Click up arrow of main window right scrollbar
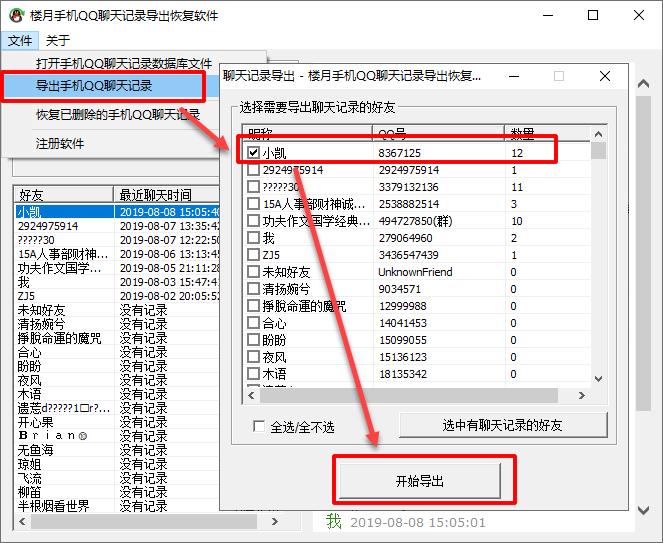Viewport: 663px width, 543px height. (x=644, y=83)
